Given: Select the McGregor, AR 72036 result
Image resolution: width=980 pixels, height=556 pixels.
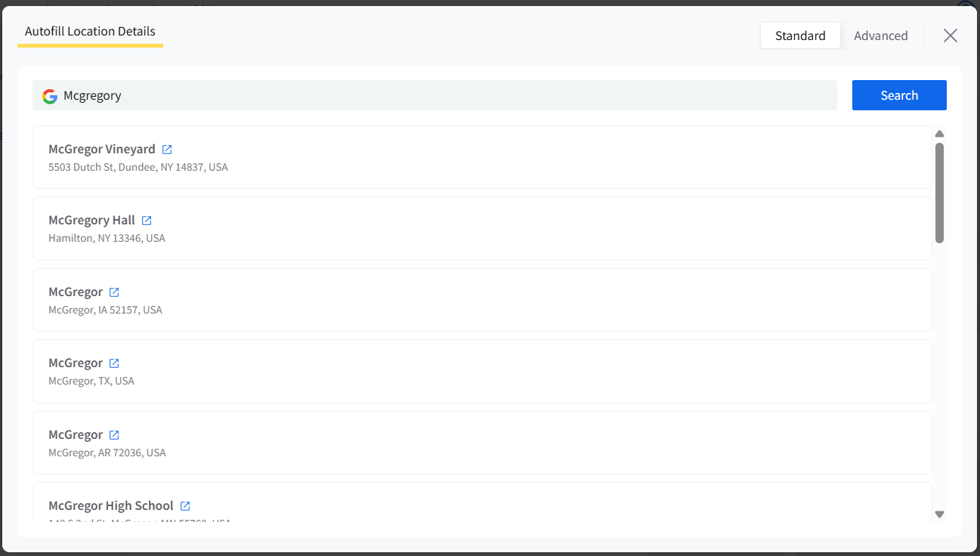Looking at the screenshot, I should 482,443.
